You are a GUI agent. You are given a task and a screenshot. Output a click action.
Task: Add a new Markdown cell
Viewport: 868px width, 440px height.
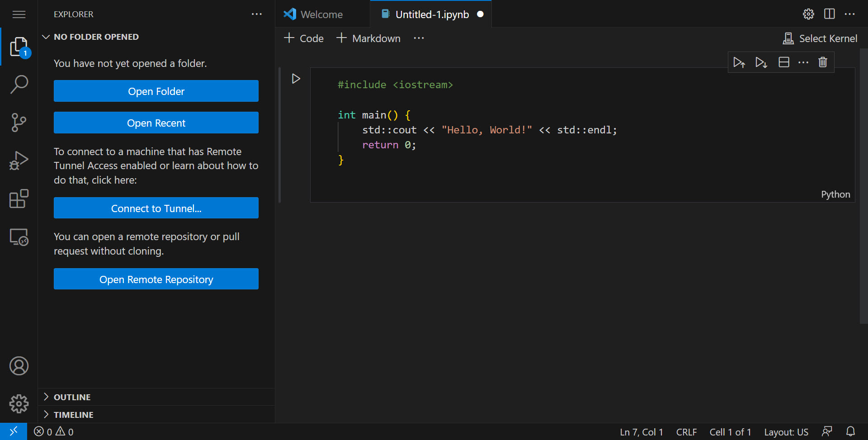tap(369, 38)
